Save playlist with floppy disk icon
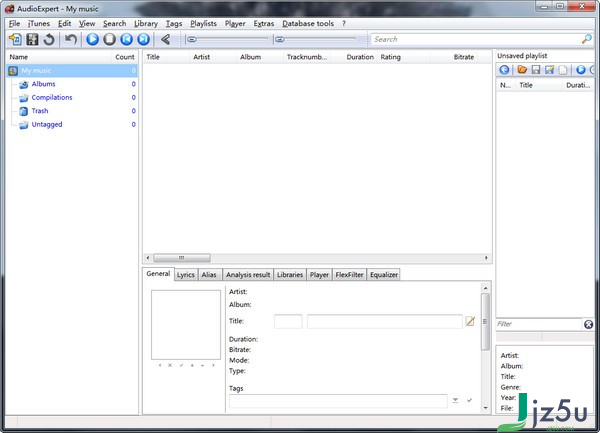The image size is (600, 433). point(536,70)
